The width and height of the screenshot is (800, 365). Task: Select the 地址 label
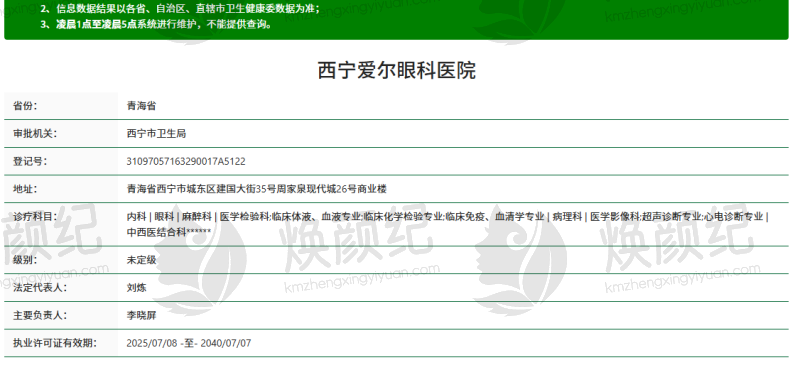(25, 189)
